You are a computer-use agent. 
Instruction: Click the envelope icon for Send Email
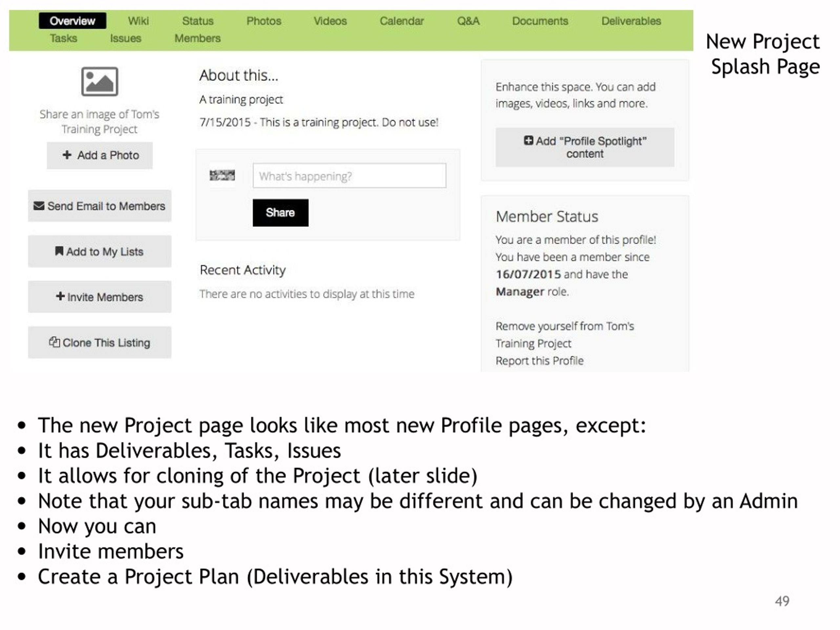point(39,206)
